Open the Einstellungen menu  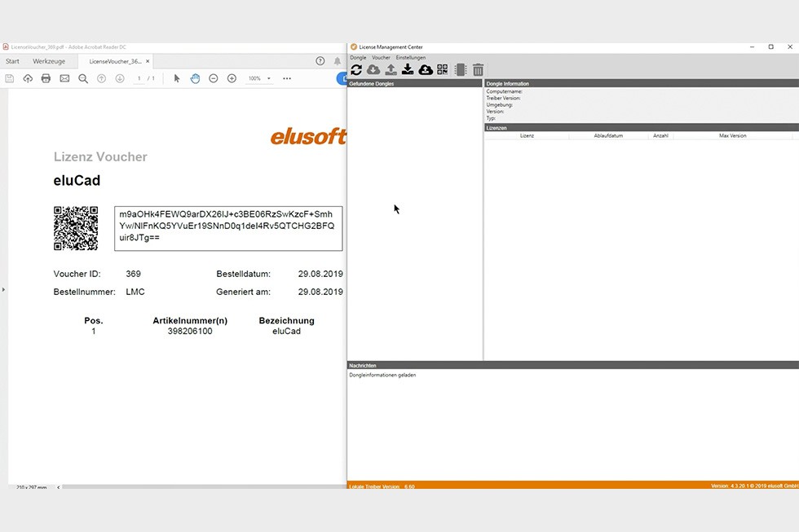click(411, 58)
